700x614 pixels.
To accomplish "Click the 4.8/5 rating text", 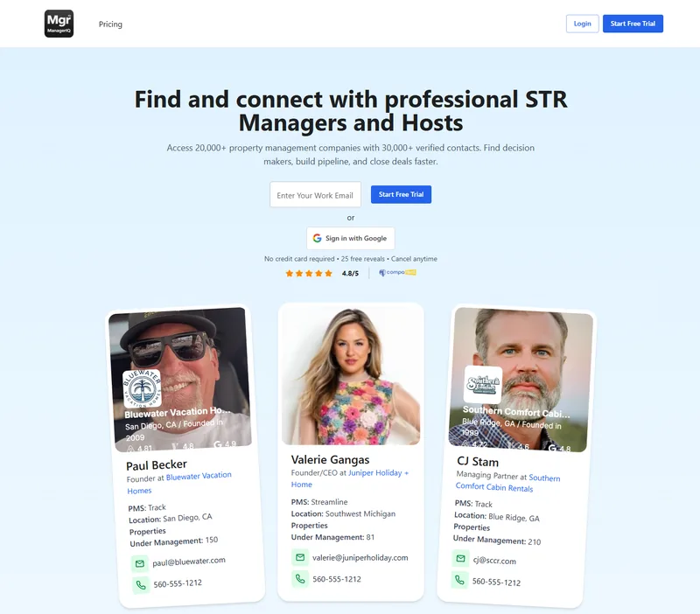I will point(351,274).
